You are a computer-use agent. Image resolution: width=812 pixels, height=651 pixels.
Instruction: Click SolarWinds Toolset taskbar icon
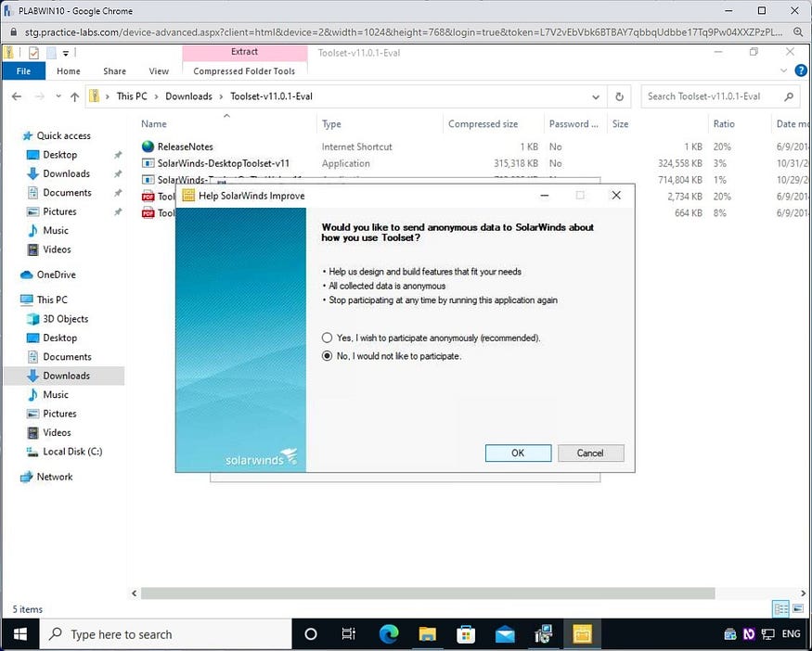(582, 634)
